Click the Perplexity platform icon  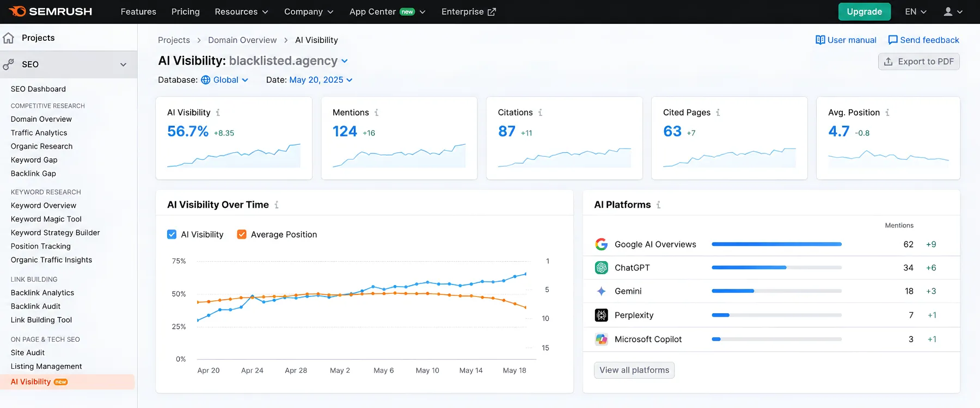601,315
